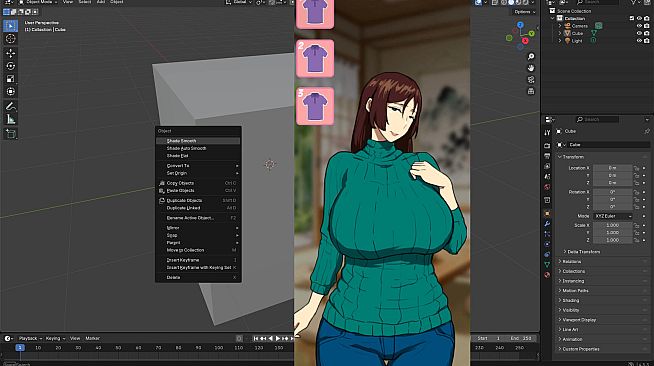Uncheck the Collection exclude checkbox

click(x=631, y=18)
